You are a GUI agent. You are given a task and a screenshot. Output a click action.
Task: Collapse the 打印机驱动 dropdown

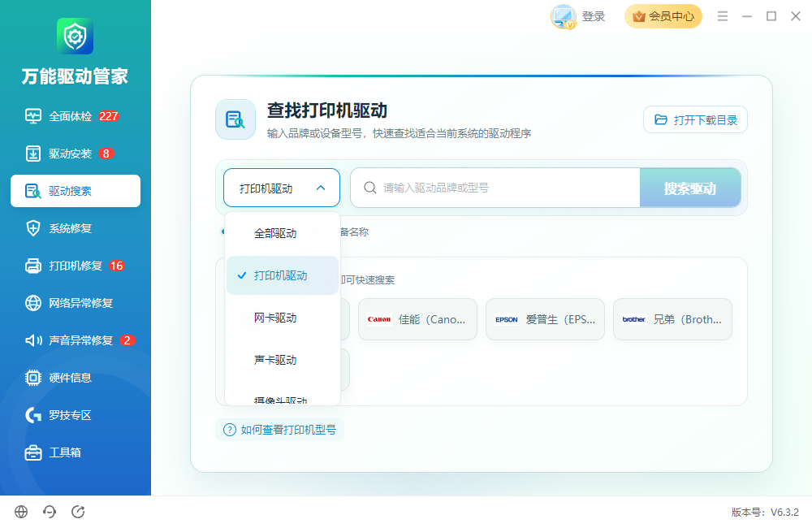(x=282, y=188)
